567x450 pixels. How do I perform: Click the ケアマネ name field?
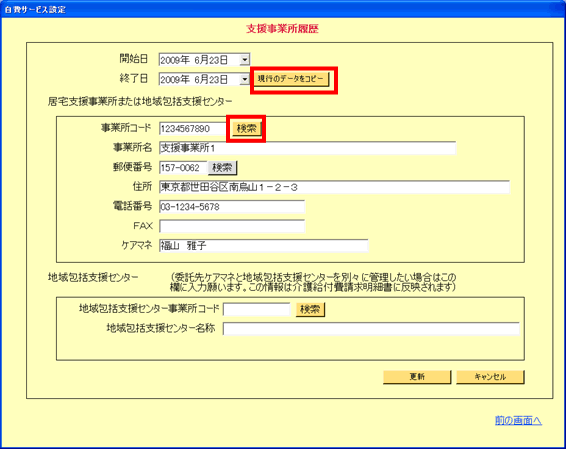tap(264, 246)
